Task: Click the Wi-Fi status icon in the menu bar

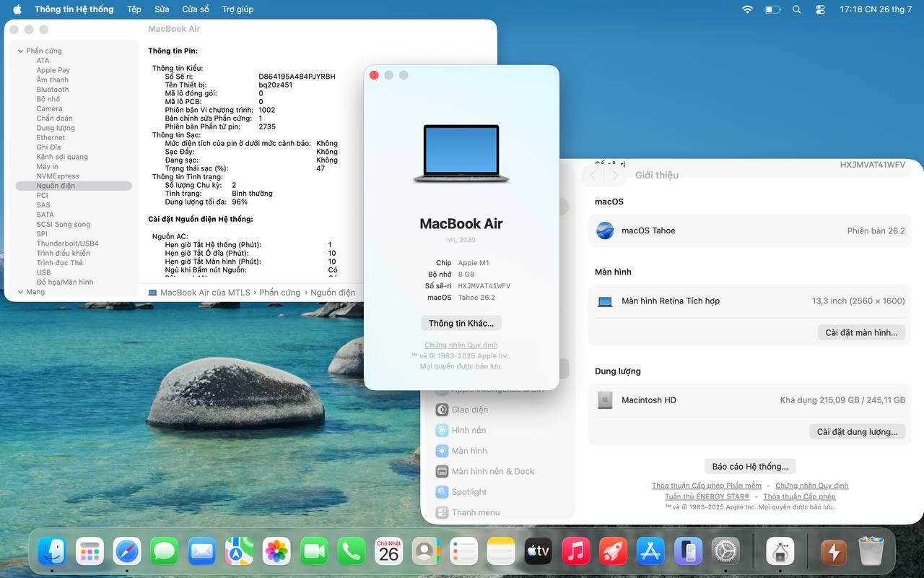Action: (x=747, y=9)
